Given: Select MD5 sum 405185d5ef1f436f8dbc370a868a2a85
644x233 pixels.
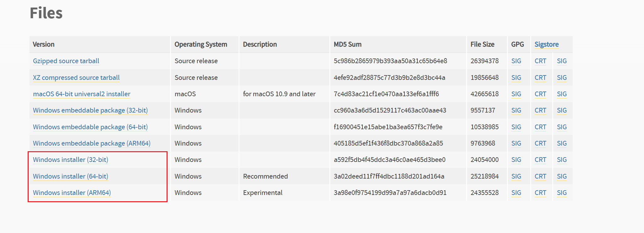Looking at the screenshot, I should pos(388,143).
